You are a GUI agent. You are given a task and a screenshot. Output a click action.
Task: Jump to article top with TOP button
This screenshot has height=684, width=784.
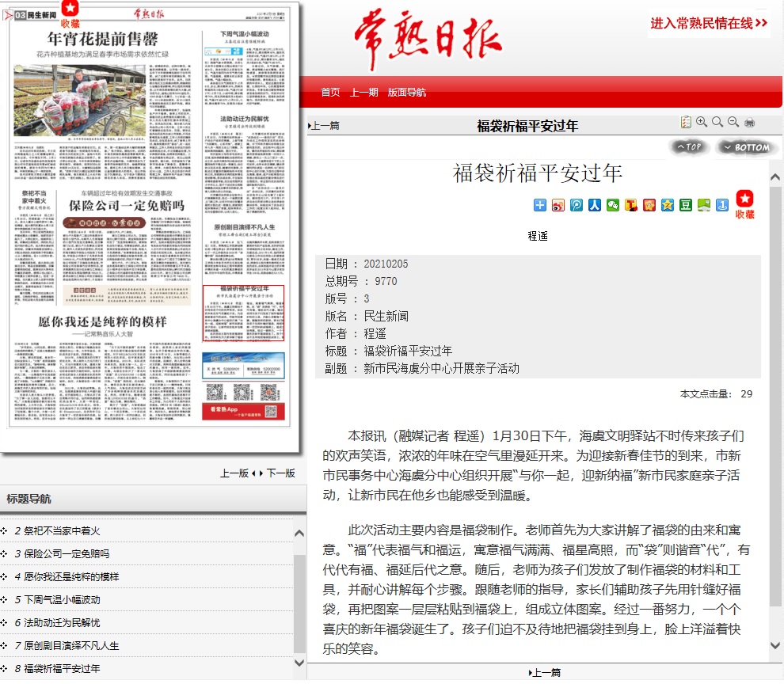(689, 147)
